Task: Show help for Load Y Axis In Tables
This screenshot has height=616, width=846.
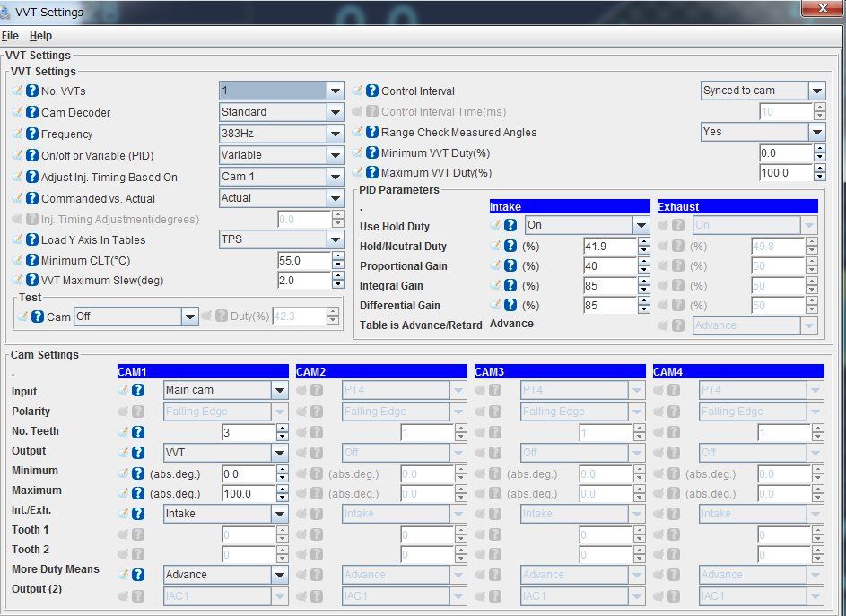Action: click(32, 239)
